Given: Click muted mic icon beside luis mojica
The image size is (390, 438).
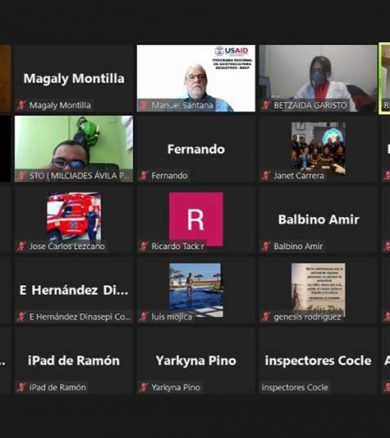Looking at the screenshot, I should click(144, 316).
